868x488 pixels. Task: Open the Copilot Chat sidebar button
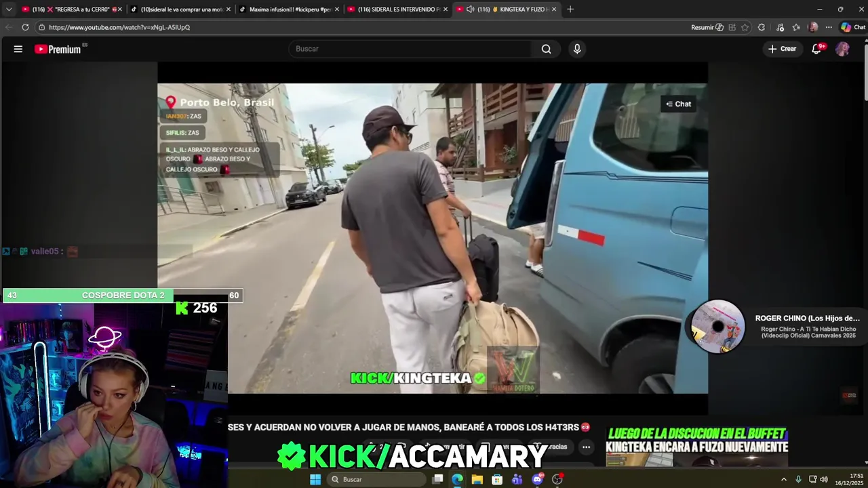click(x=853, y=27)
